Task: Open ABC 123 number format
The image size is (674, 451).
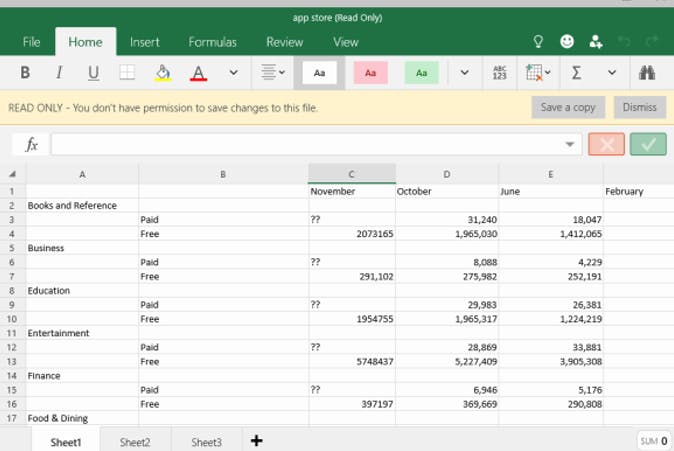Action: [x=499, y=73]
